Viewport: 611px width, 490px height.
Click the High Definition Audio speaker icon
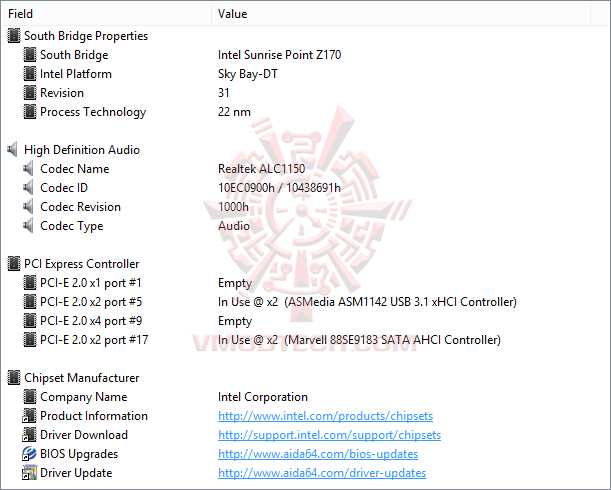tap(12, 150)
